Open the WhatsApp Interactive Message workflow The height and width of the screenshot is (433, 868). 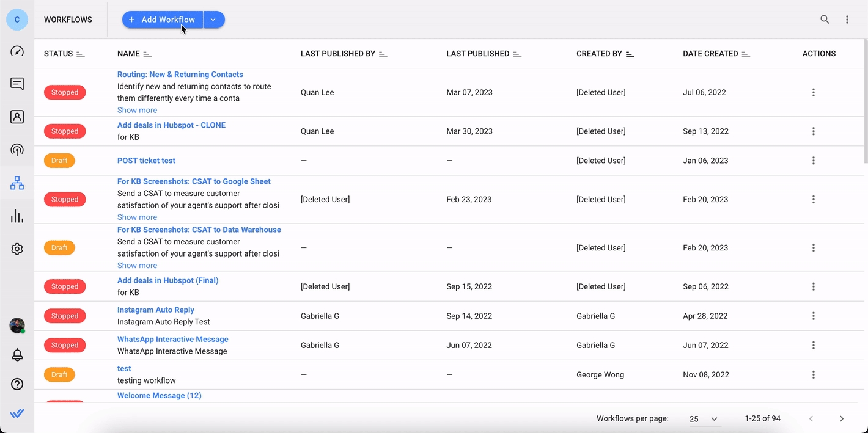point(173,339)
